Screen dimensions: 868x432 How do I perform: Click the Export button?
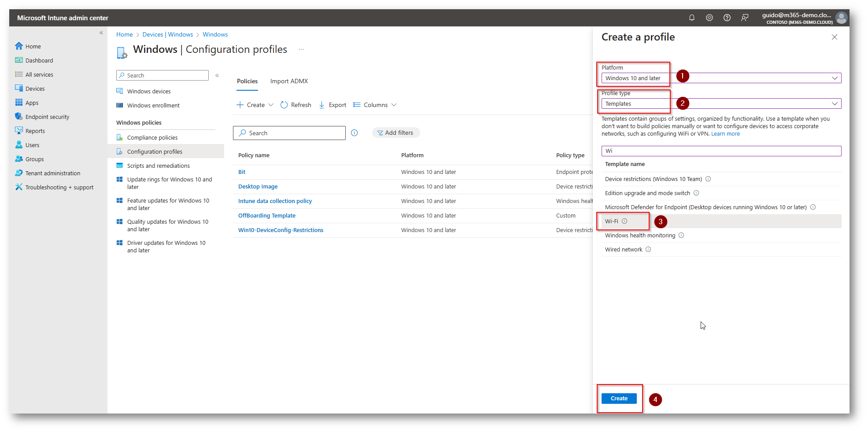pos(332,105)
